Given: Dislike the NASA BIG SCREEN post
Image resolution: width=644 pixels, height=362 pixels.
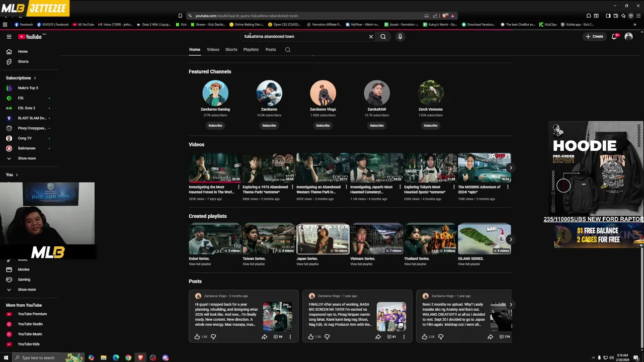Looking at the screenshot, I should (x=327, y=337).
